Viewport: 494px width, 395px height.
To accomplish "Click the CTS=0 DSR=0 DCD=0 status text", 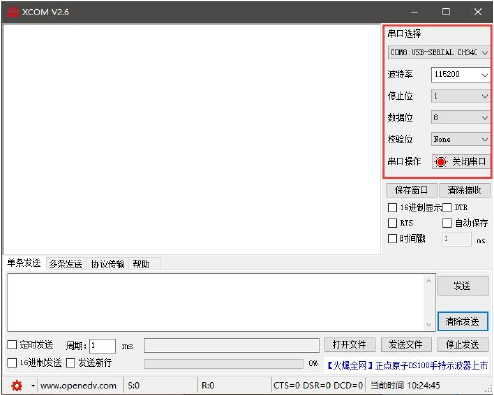I will [x=318, y=386].
